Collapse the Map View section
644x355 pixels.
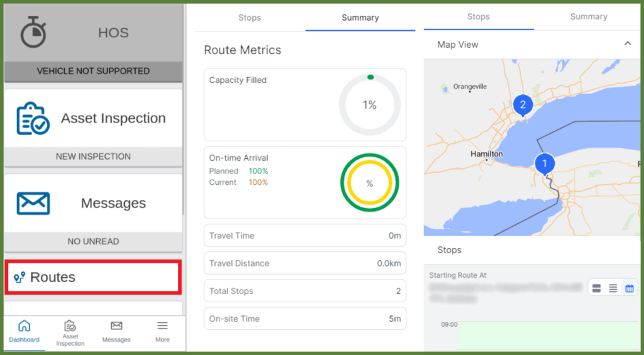[627, 44]
